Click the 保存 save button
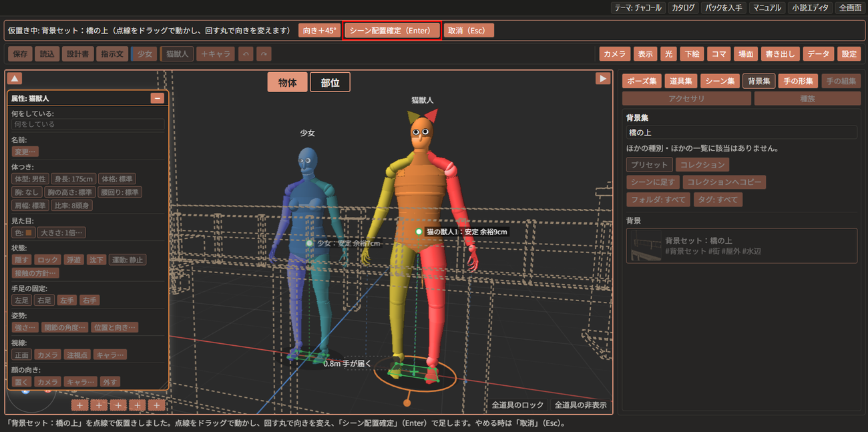The height and width of the screenshot is (432, 868). pos(20,54)
